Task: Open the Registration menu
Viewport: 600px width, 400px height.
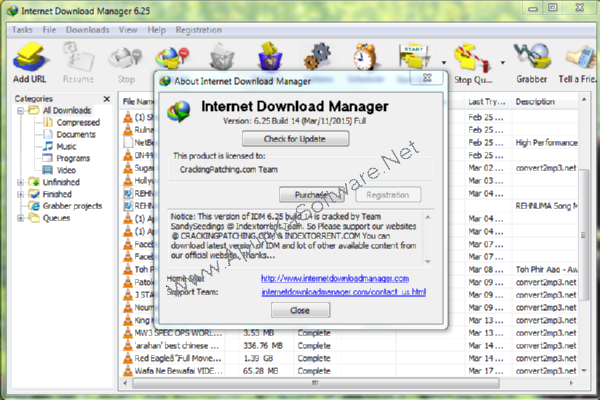Action: coord(199,30)
